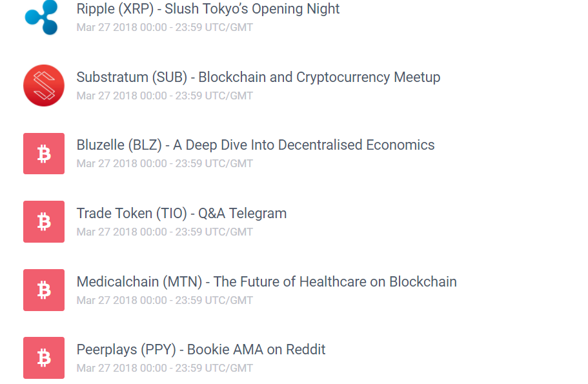The image size is (588, 384).
Task: Click the (SUB) ticker in Substratum title
Action: tap(169, 77)
